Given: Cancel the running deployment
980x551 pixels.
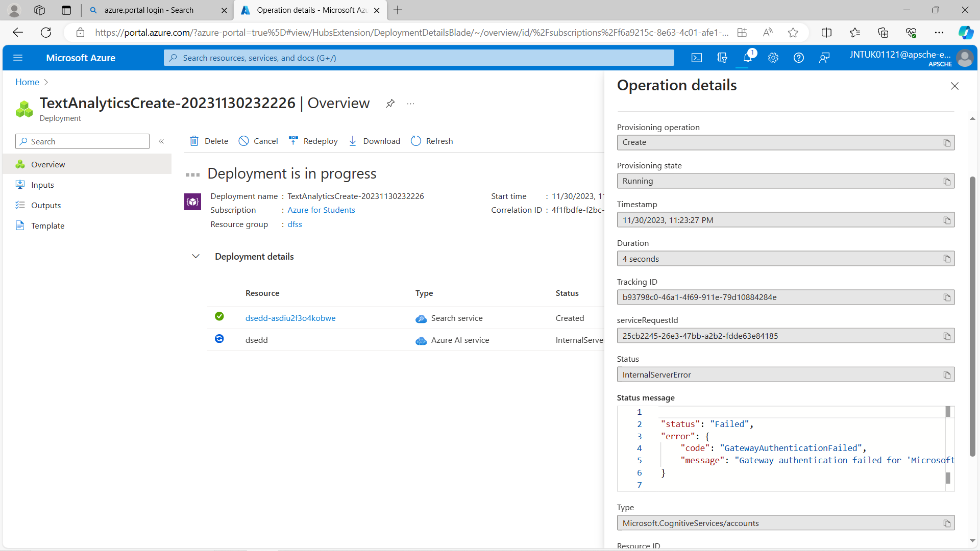Looking at the screenshot, I should [x=258, y=141].
